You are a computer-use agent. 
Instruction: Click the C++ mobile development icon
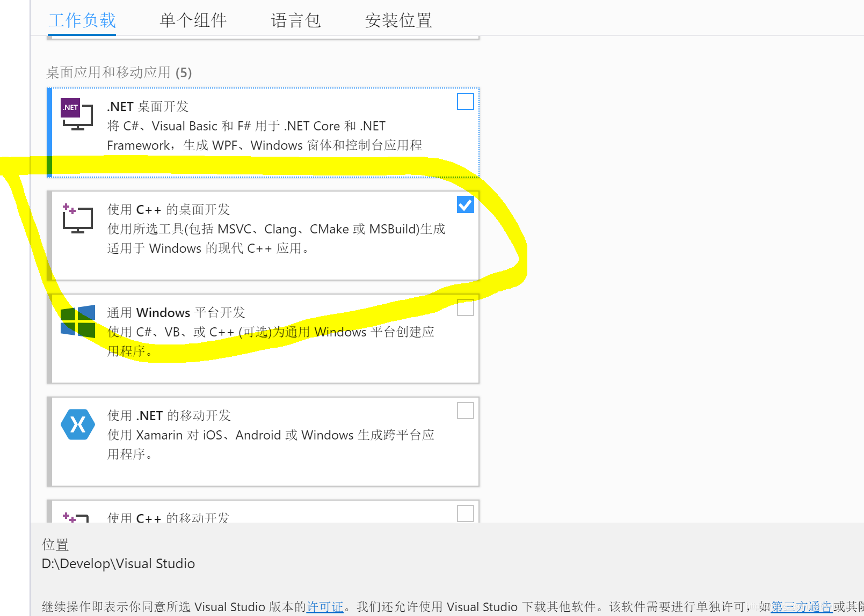76,518
